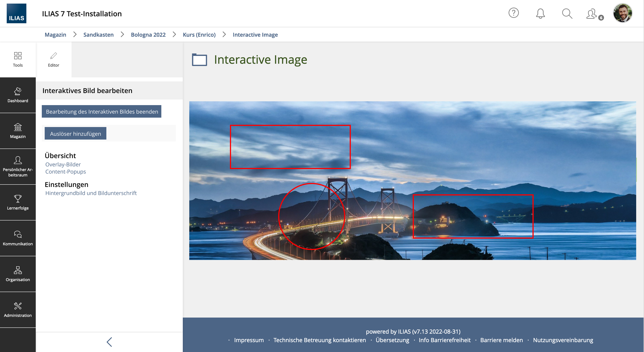Open the Help question mark icon
644x352 pixels.
pos(514,13)
